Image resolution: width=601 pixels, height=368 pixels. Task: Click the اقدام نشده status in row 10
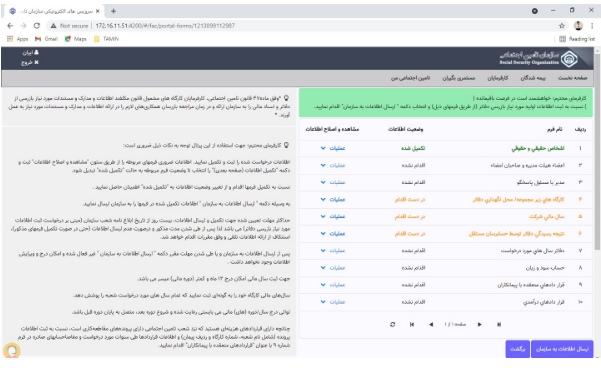(x=413, y=302)
